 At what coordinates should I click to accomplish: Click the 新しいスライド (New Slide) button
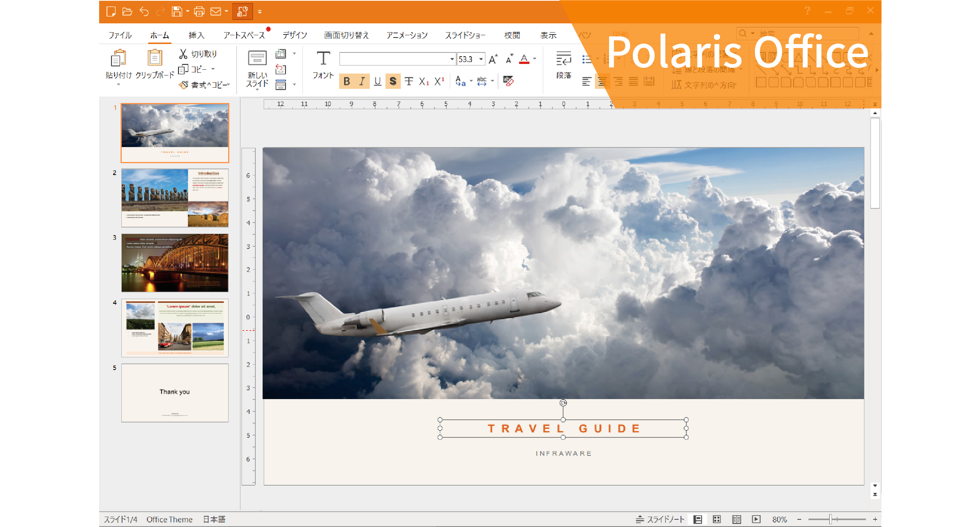click(x=257, y=69)
